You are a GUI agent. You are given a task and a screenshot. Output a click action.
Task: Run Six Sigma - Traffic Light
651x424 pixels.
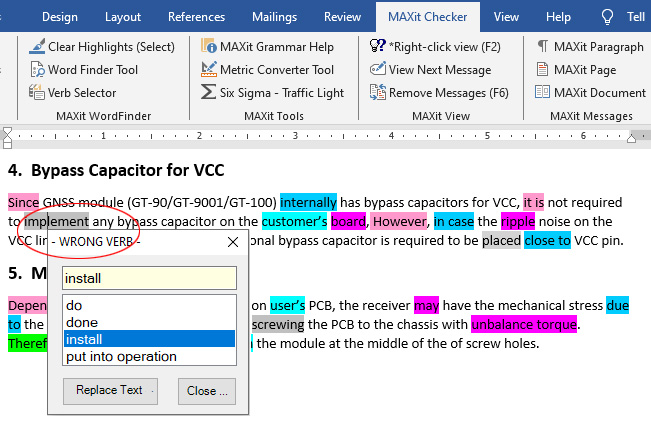272,93
